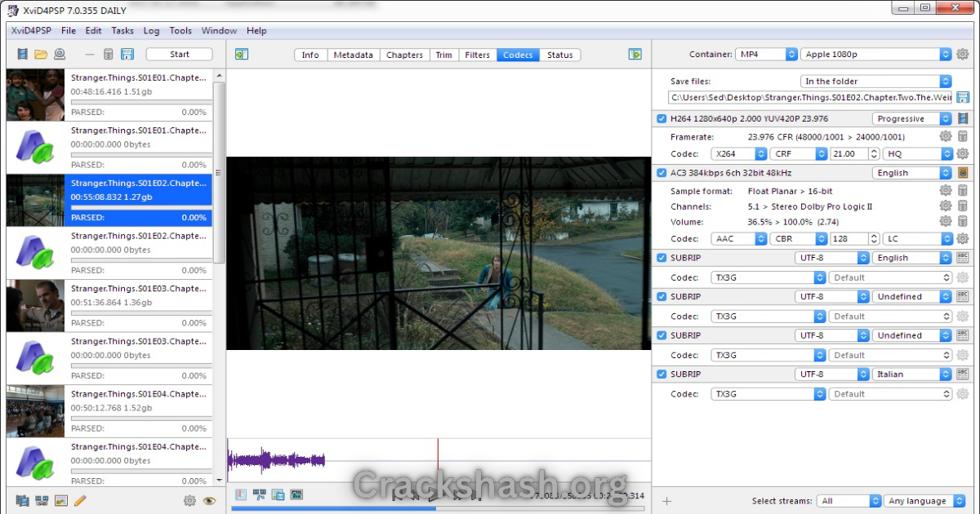980x514 pixels.
Task: Click subtitle icon in English SUBRIP row
Action: coord(963,258)
